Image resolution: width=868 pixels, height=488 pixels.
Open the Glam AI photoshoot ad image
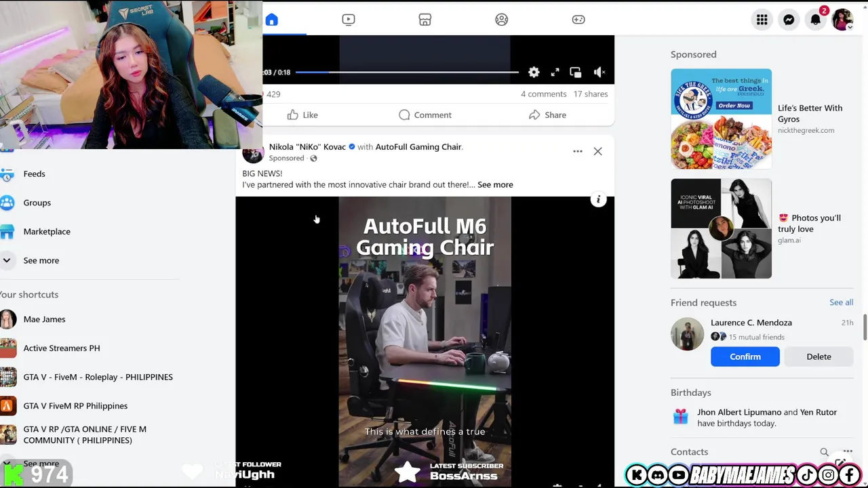721,228
